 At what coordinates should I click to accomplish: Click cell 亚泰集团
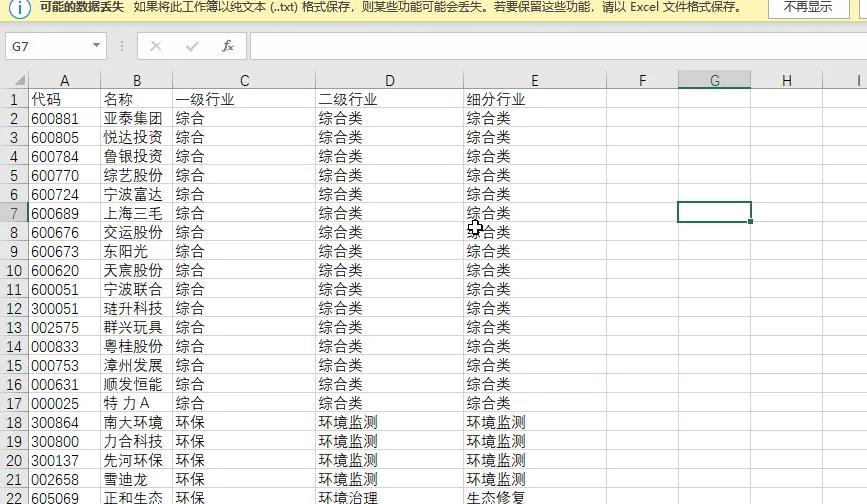click(137, 118)
